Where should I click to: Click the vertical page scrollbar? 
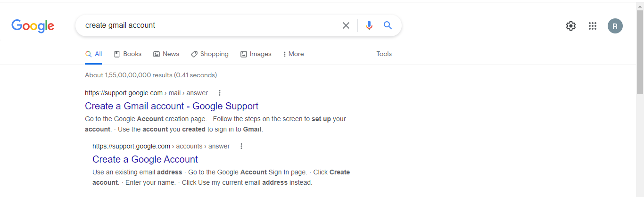click(x=640, y=99)
